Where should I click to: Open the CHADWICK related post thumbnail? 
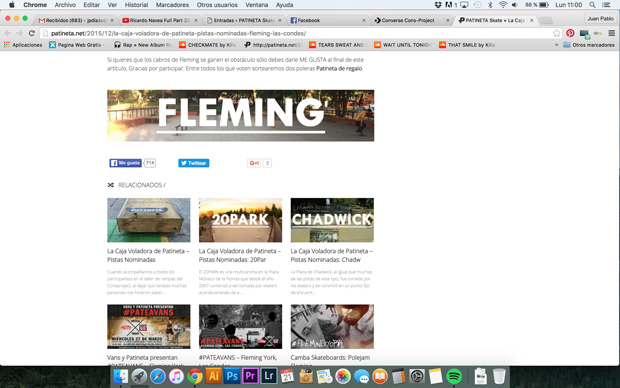point(332,220)
